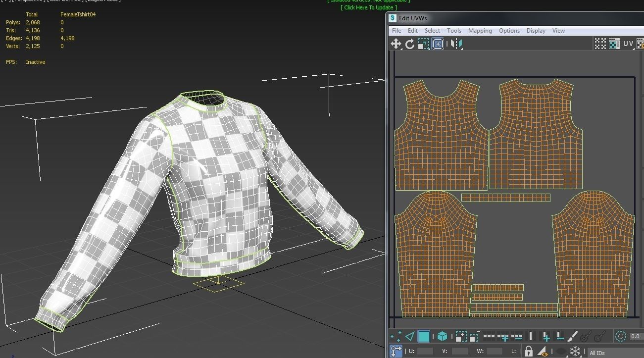Open the File menu in Edit UVWs

click(396, 31)
